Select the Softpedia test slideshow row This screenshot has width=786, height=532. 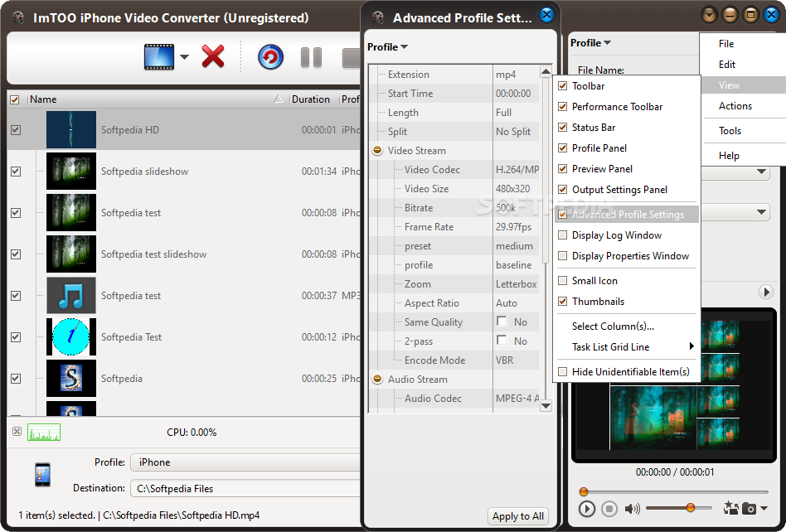click(x=184, y=254)
